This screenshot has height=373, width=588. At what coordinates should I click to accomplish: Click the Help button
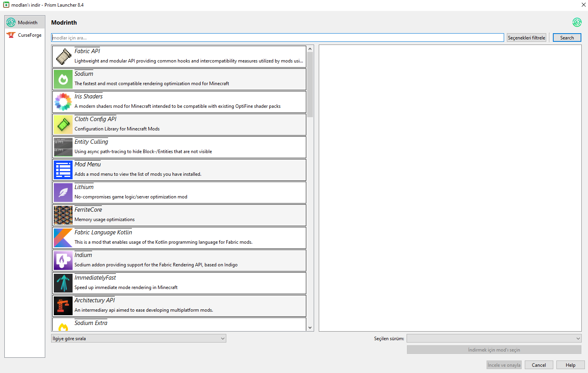pos(570,365)
